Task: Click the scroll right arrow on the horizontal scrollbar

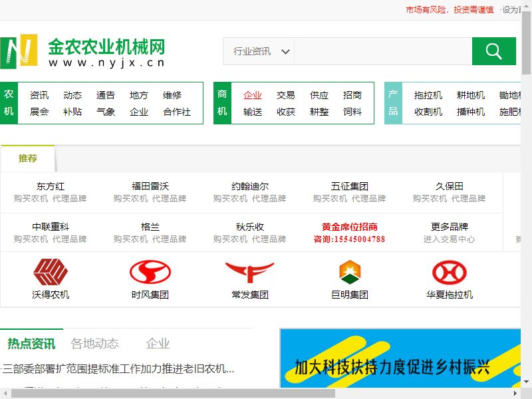Action: [516, 394]
